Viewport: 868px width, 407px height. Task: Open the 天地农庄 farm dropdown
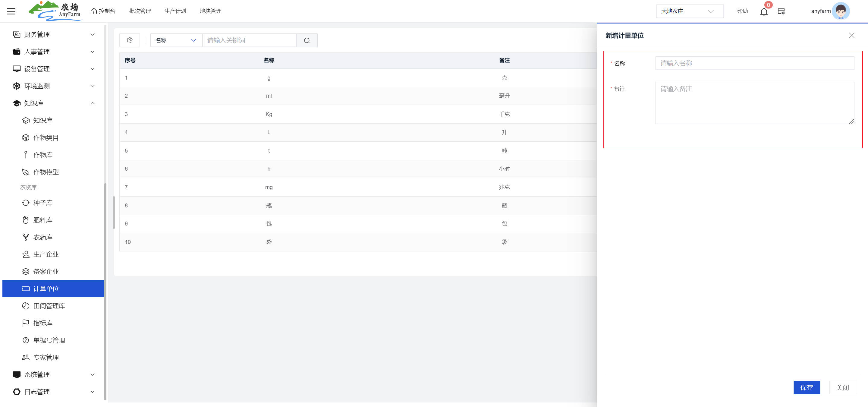[x=689, y=11]
